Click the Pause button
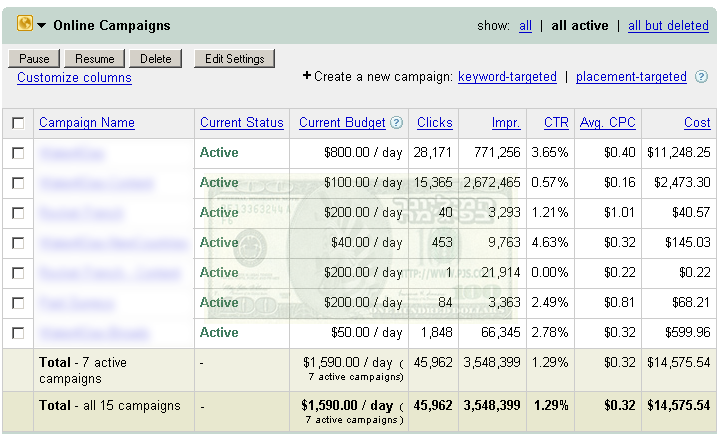 [34, 59]
